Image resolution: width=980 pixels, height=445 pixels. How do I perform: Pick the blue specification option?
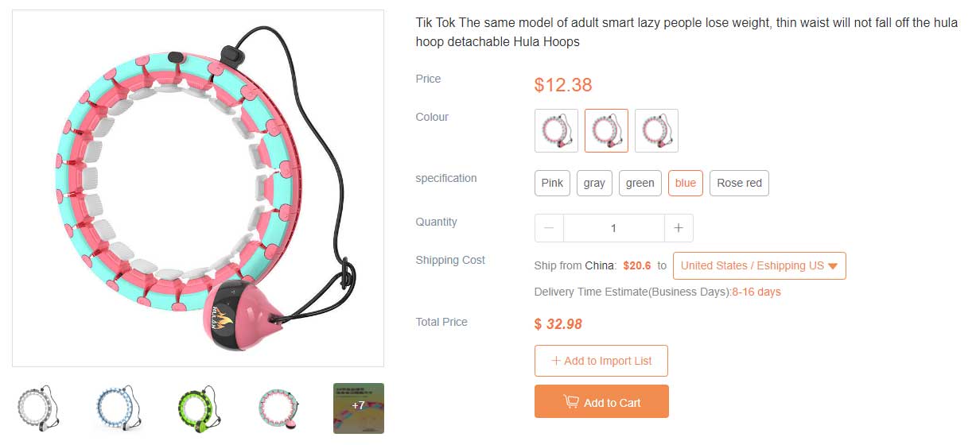(x=685, y=183)
